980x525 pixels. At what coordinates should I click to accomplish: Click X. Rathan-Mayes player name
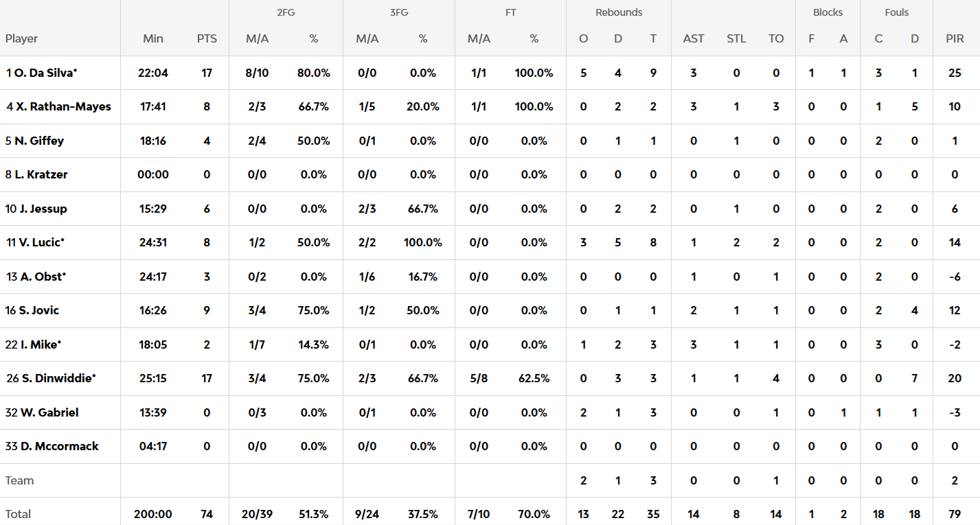(x=63, y=106)
